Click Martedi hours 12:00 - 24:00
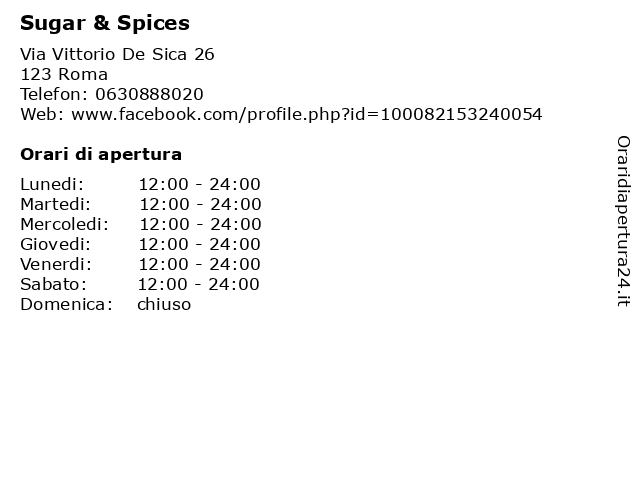Image resolution: width=640 pixels, height=480 pixels. [x=200, y=204]
